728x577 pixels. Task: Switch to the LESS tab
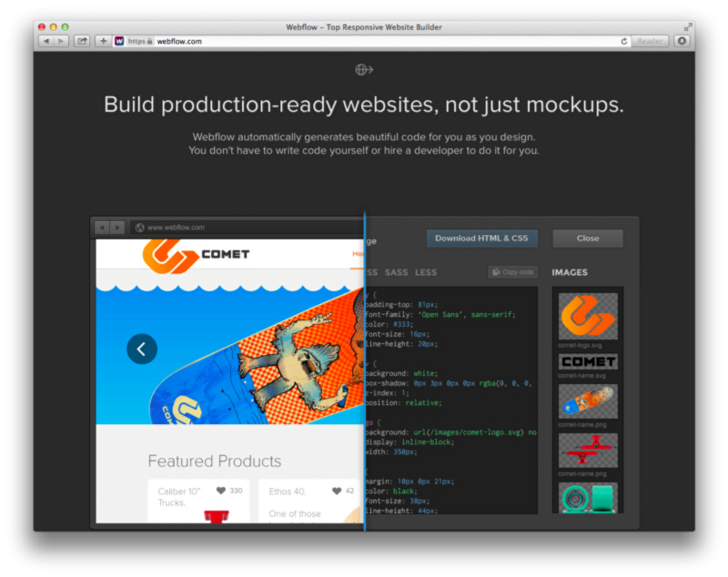coord(426,272)
